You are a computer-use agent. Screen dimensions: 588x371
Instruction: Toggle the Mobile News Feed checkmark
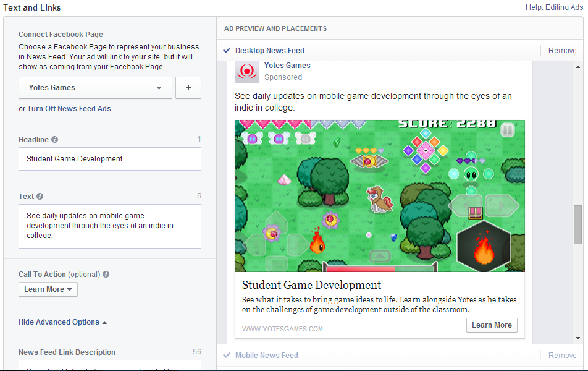tap(227, 355)
